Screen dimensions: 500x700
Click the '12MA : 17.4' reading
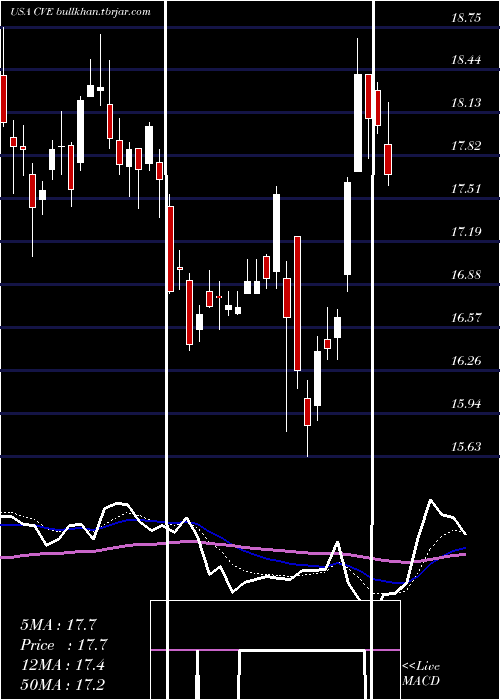coord(62,665)
